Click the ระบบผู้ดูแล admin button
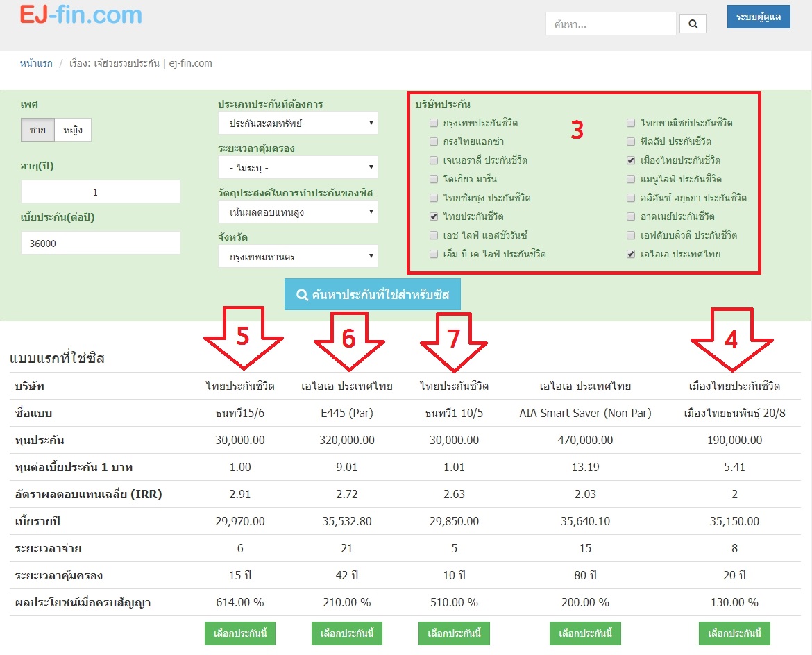 pos(758,16)
